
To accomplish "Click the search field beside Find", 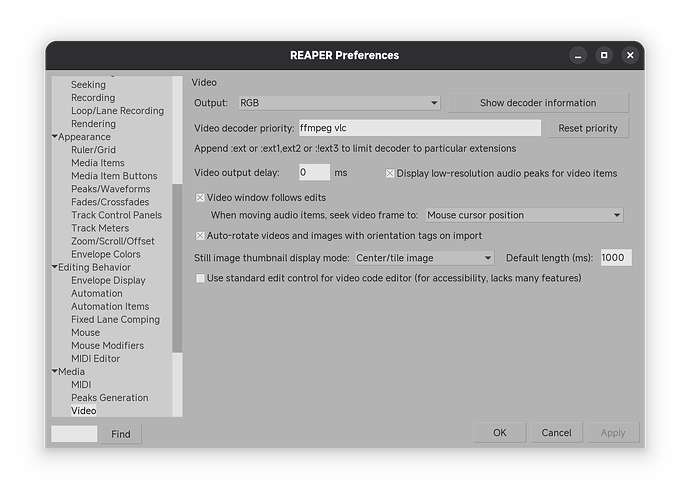I will [x=74, y=434].
